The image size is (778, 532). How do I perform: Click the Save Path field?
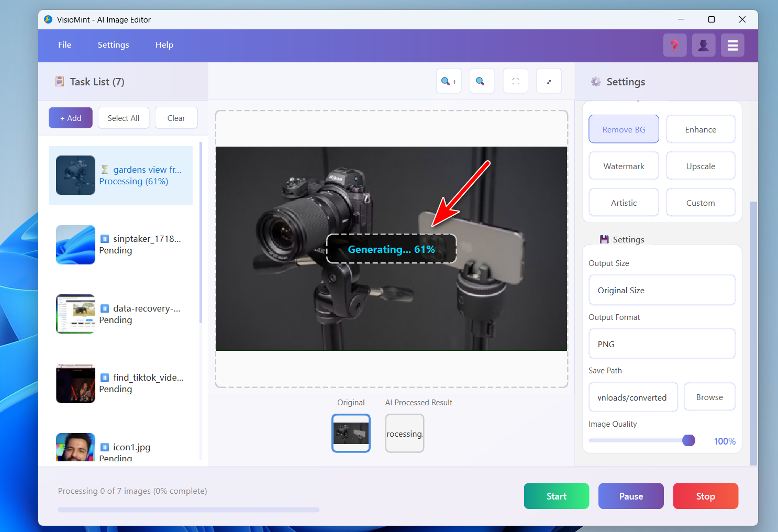[x=632, y=397]
